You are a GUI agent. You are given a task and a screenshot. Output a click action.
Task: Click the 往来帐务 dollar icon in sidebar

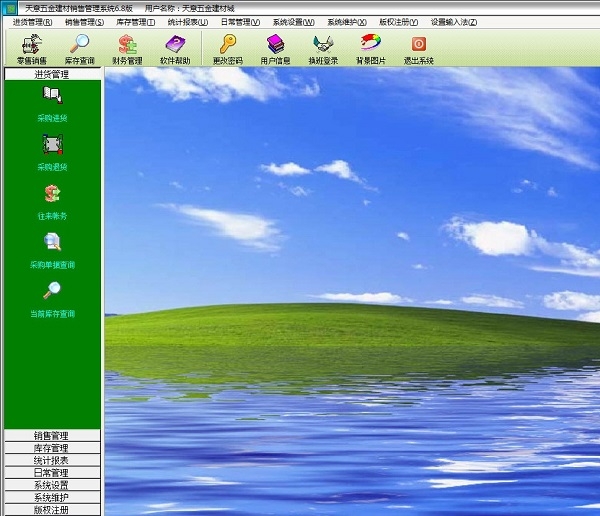pos(52,193)
